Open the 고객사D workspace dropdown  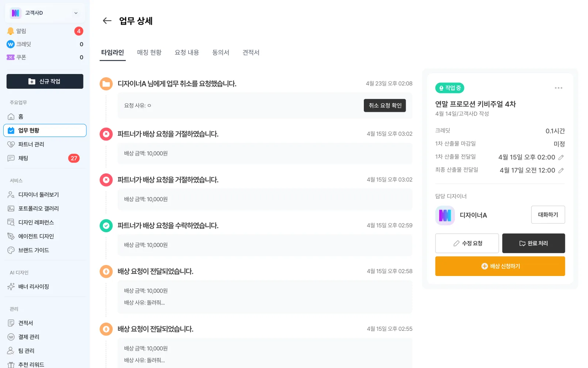pyautogui.click(x=45, y=13)
